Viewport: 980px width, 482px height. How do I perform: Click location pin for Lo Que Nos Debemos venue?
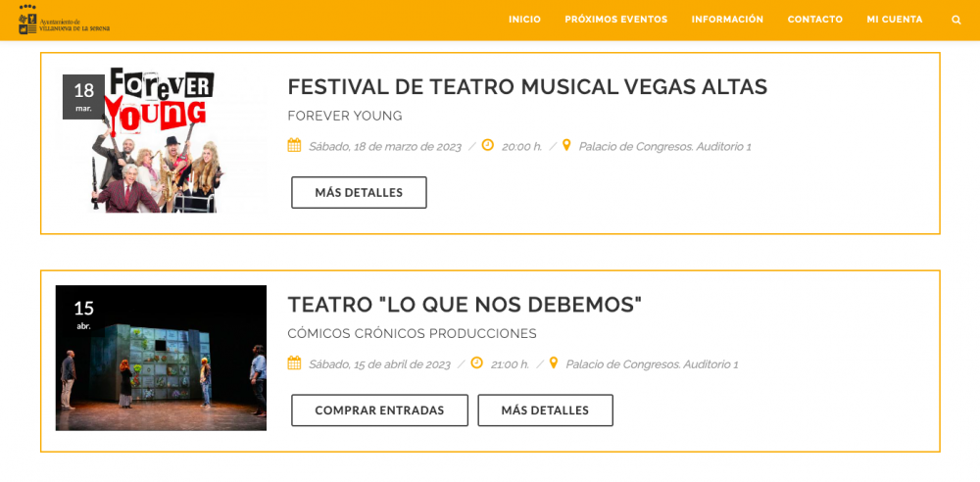click(x=553, y=363)
